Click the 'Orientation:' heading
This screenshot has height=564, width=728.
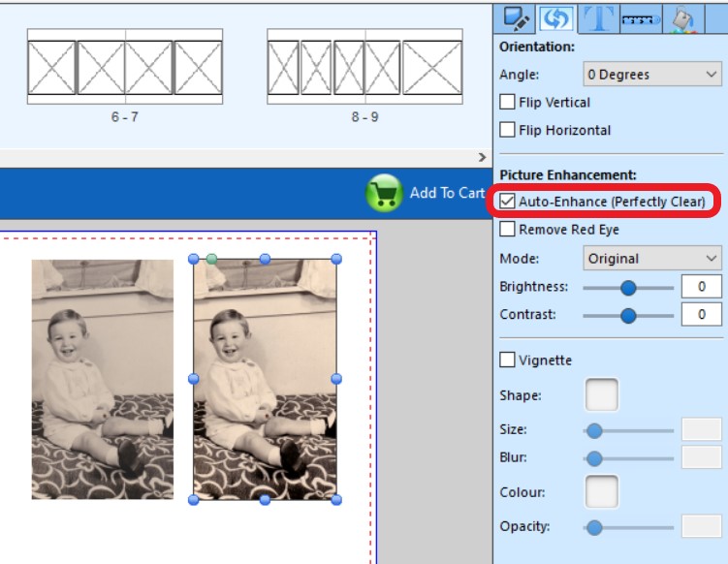pos(537,47)
